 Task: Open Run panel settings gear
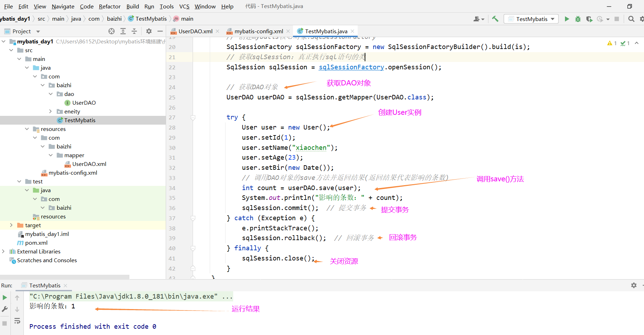click(634, 285)
